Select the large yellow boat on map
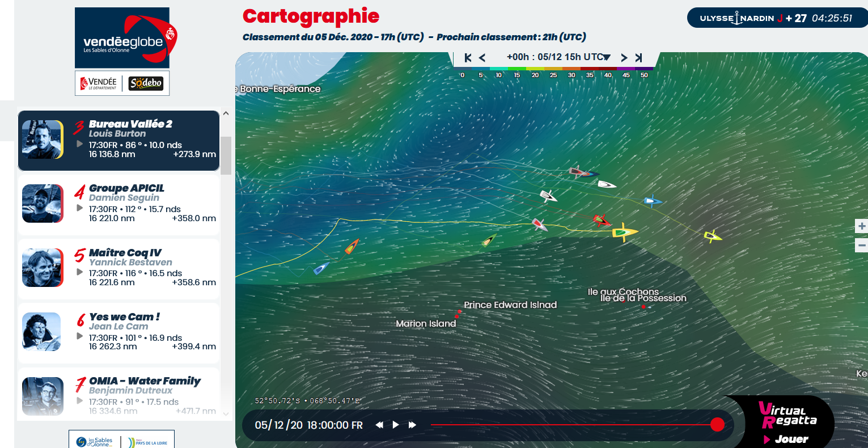This screenshot has width=868, height=448. tap(624, 232)
